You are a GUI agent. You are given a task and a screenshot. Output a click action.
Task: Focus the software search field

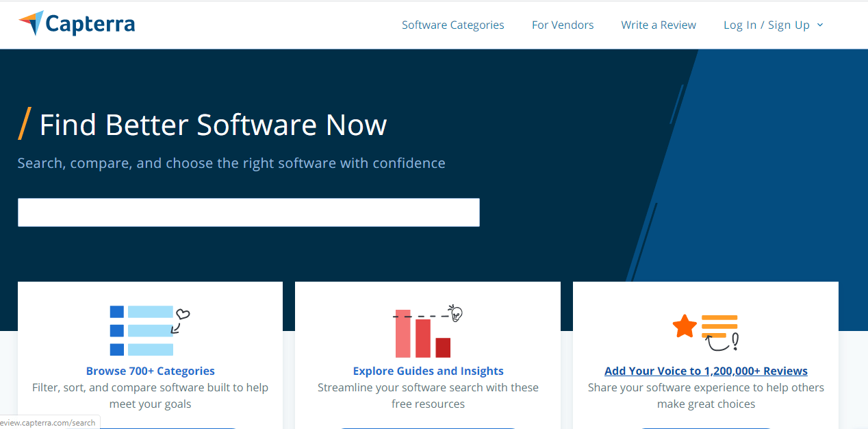pos(248,212)
